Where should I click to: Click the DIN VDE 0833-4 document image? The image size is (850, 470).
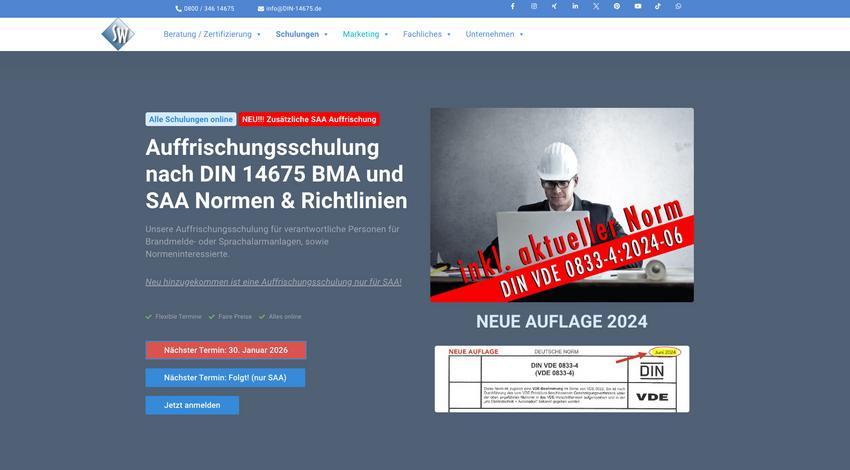click(x=562, y=379)
